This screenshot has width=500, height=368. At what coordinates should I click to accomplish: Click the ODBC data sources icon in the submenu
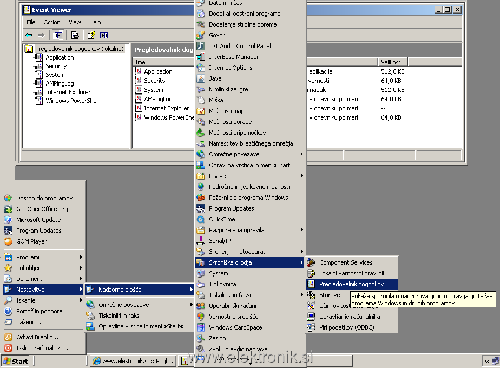311,327
